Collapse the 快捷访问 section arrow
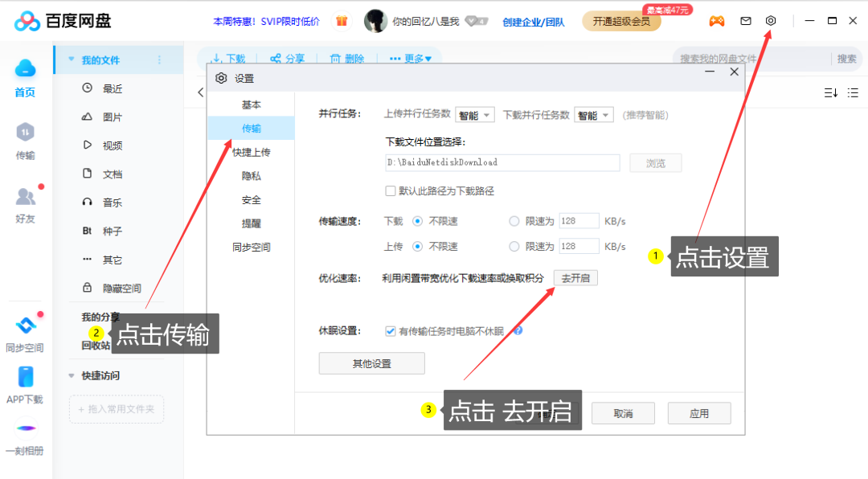This screenshot has height=479, width=868. point(71,375)
